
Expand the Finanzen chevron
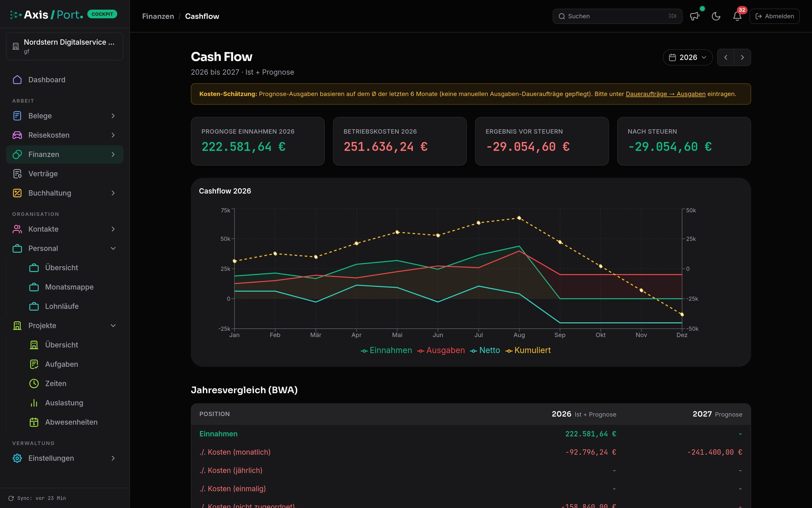pos(113,154)
